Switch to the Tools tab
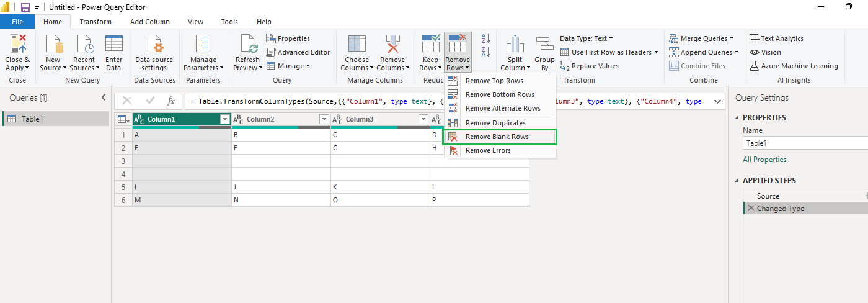Screen dimensions: 868x303 pos(229,22)
